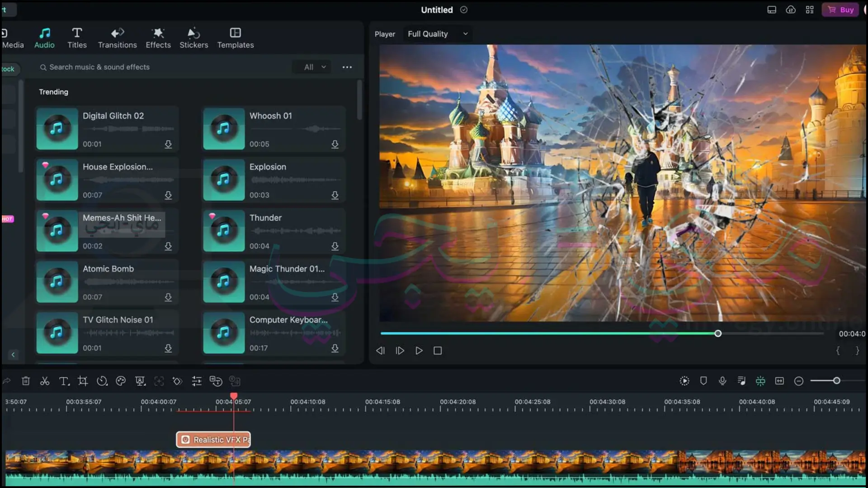This screenshot has height=488, width=868.
Task: Select the Whoosh 01 thumbnail
Action: tap(224, 128)
